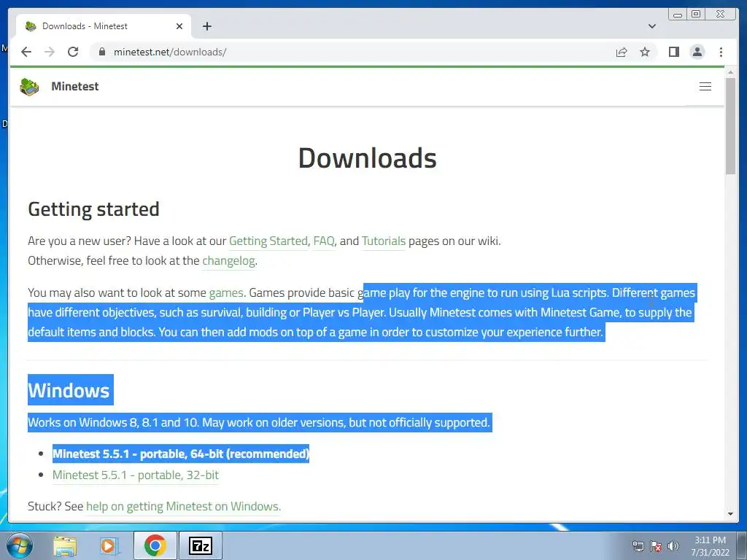Click the Downloads page heading
Viewport: 747px width, 560px height.
coord(368,158)
